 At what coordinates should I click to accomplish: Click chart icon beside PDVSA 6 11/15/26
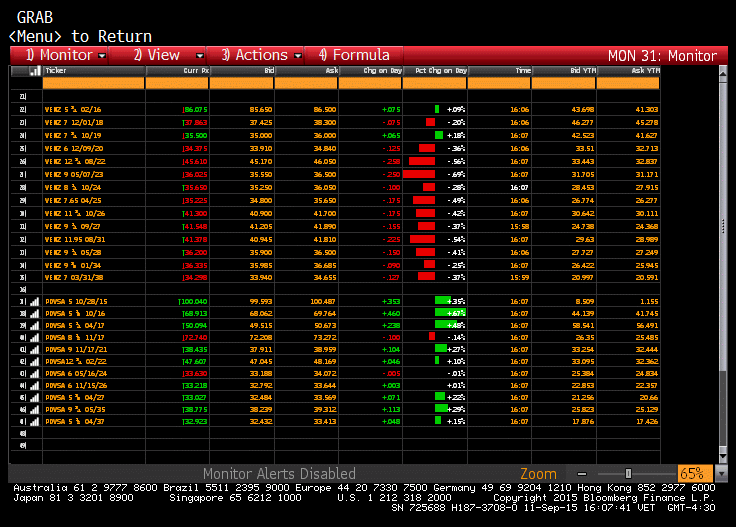[x=34, y=386]
